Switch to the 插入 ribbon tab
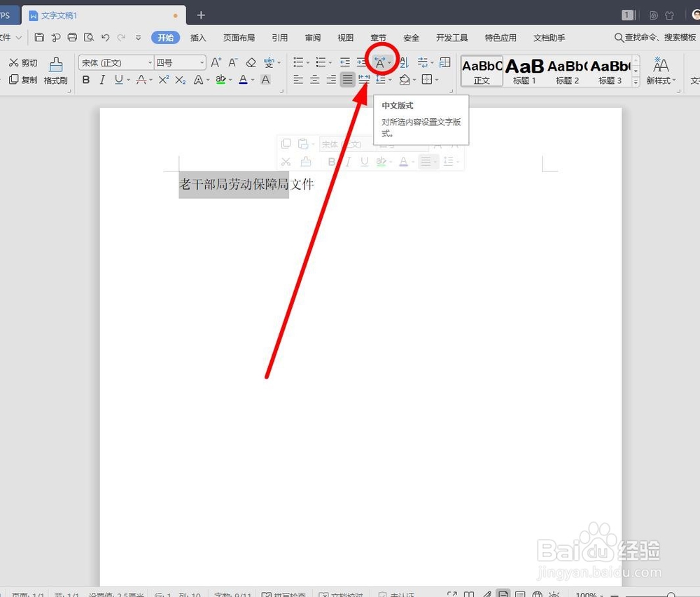Viewport: 700px width, 597px height. [198, 38]
